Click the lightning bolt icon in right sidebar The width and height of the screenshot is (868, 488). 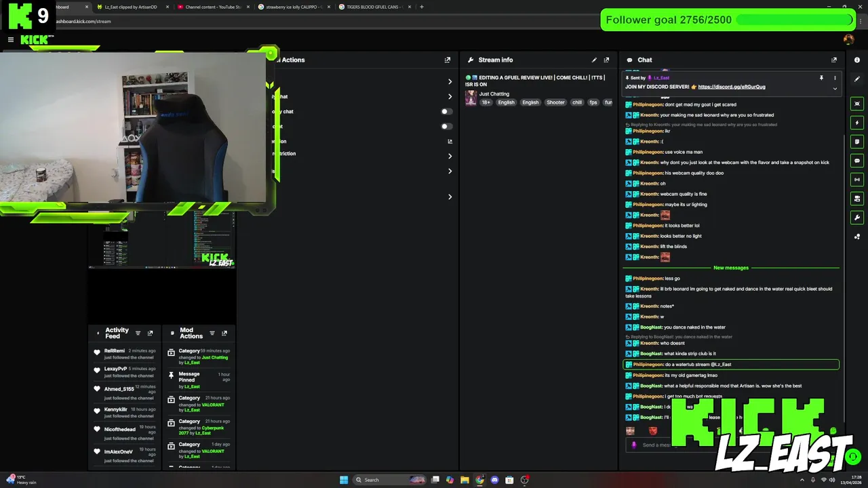857,123
